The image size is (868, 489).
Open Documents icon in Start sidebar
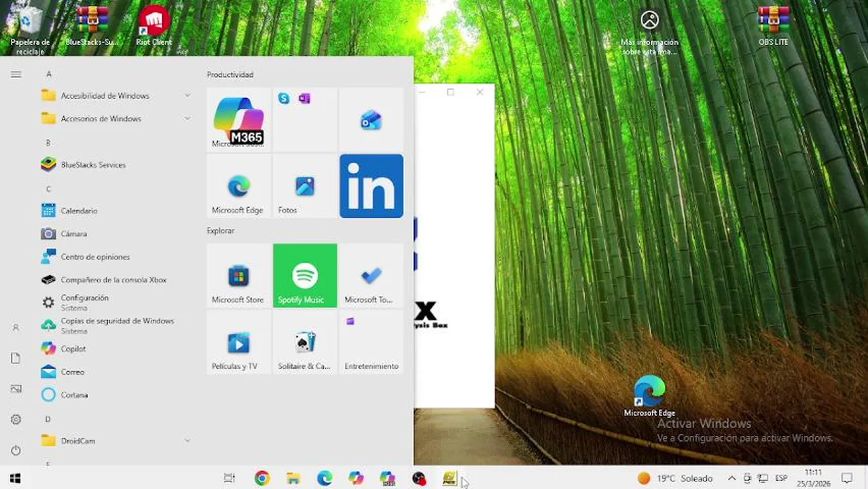coord(16,358)
